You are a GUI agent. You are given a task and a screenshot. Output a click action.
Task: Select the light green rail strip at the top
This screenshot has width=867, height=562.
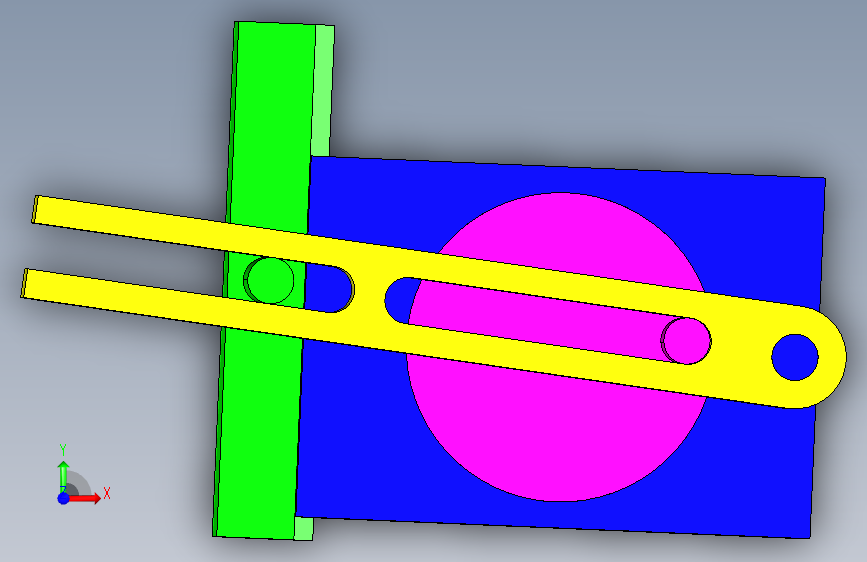323,91
